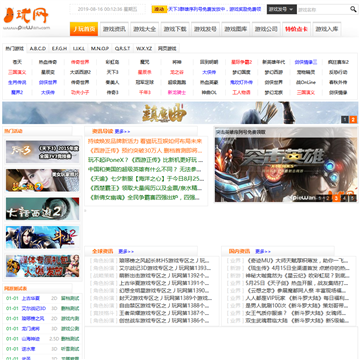The image size is (360, 360).
Task: Open the 游戏大全 navigation item
Action: tap(145, 29)
